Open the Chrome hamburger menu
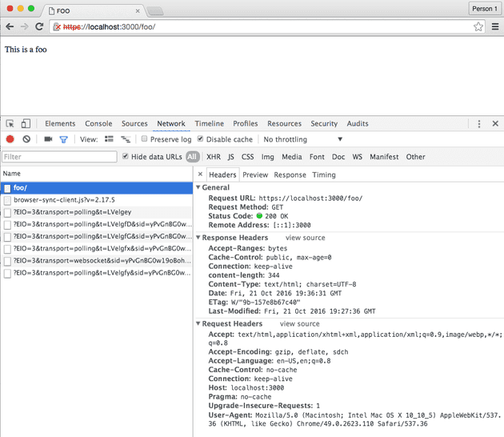 [495, 26]
